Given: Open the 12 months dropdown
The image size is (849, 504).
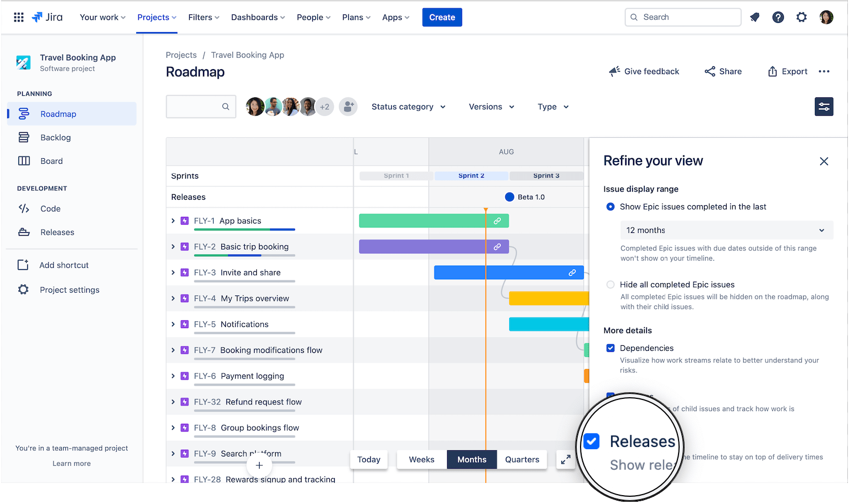Looking at the screenshot, I should tap(726, 230).
